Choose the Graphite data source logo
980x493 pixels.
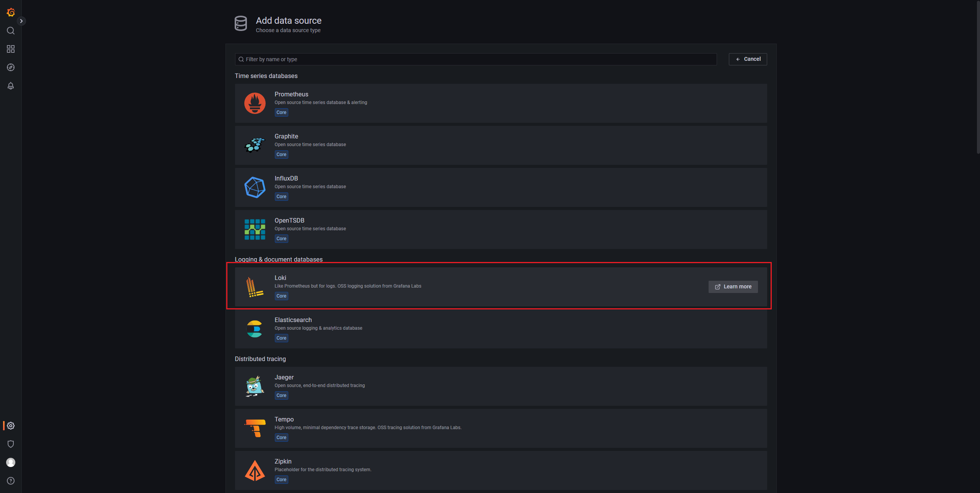(x=255, y=145)
